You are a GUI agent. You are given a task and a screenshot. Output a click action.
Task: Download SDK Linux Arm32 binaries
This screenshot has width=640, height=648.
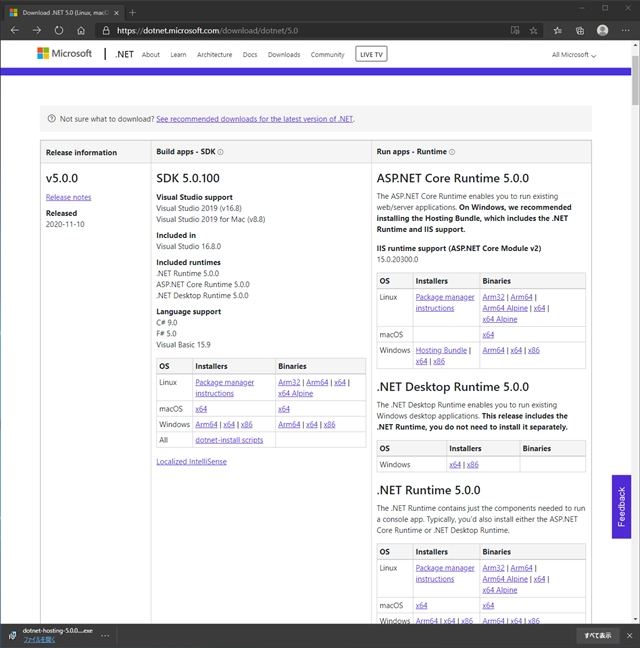click(289, 382)
